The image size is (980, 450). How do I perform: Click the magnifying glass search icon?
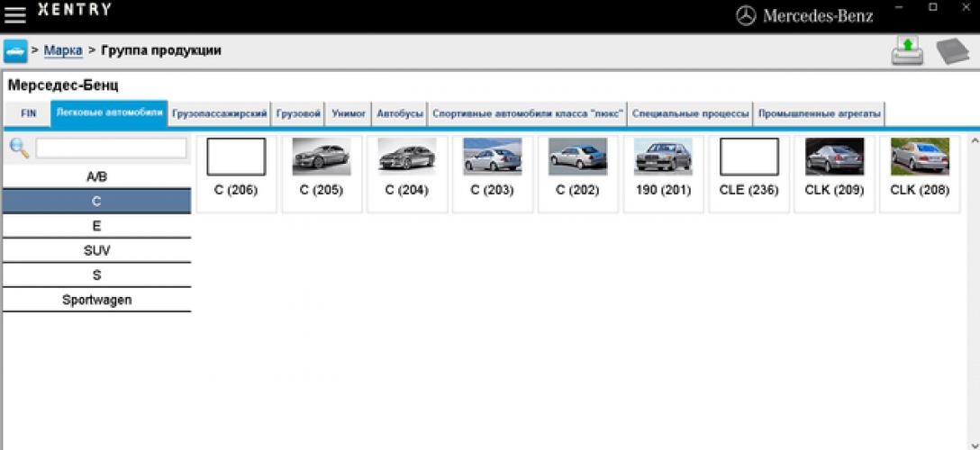[20, 148]
